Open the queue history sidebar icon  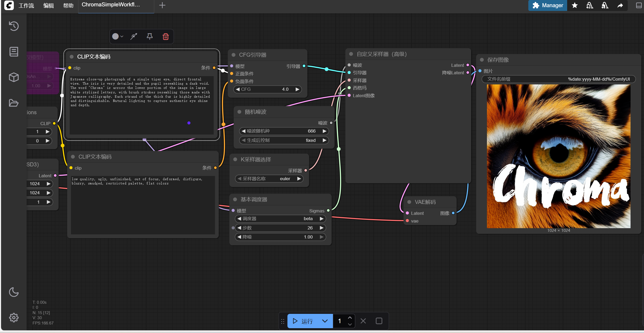[x=14, y=26]
